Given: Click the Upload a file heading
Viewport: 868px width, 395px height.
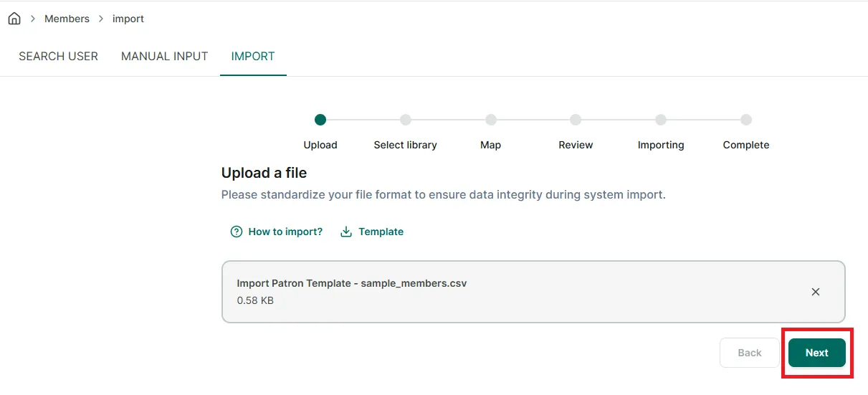Looking at the screenshot, I should (264, 173).
